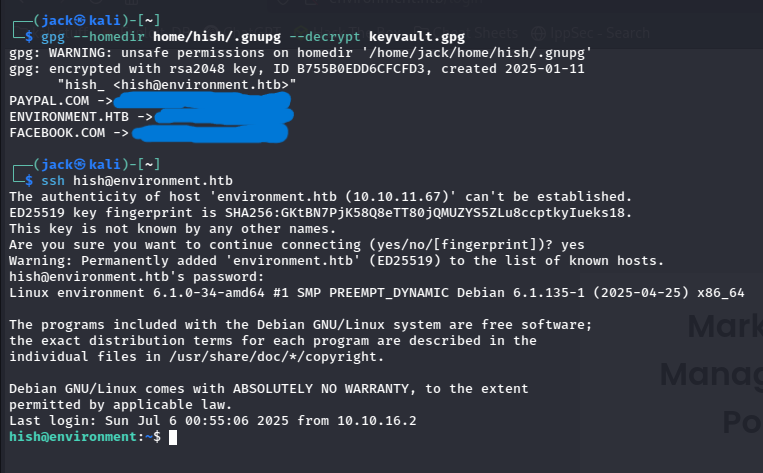This screenshot has height=473, width=763.
Task: Click the Kali symbol in second prompt
Action: (80, 164)
